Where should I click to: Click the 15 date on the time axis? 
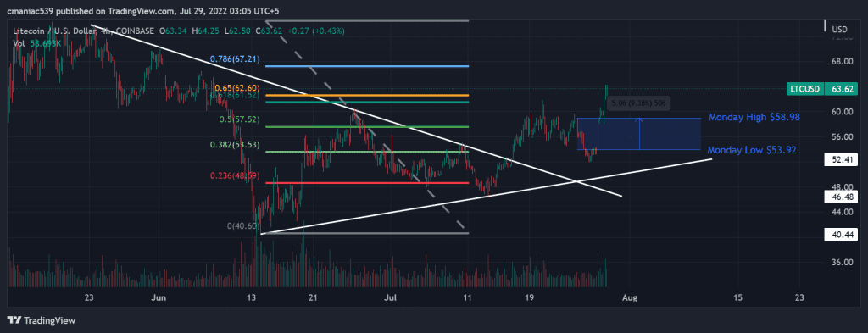coord(737,298)
